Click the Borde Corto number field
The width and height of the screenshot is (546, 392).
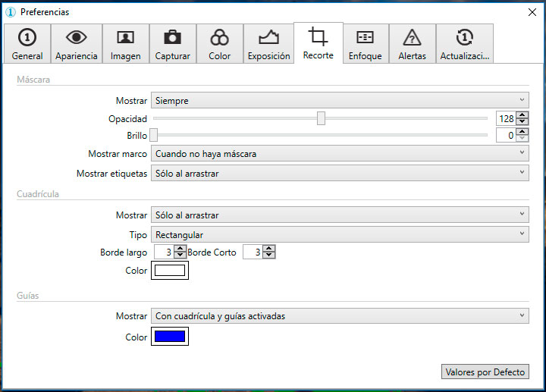[253, 252]
